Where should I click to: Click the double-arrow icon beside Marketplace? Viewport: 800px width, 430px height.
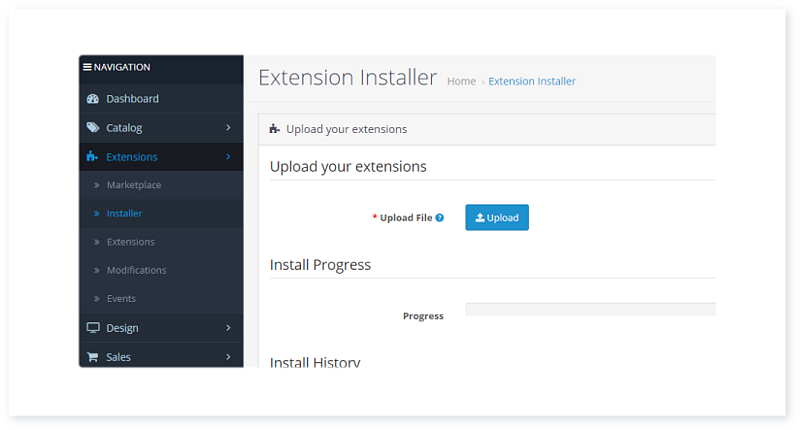(x=96, y=185)
